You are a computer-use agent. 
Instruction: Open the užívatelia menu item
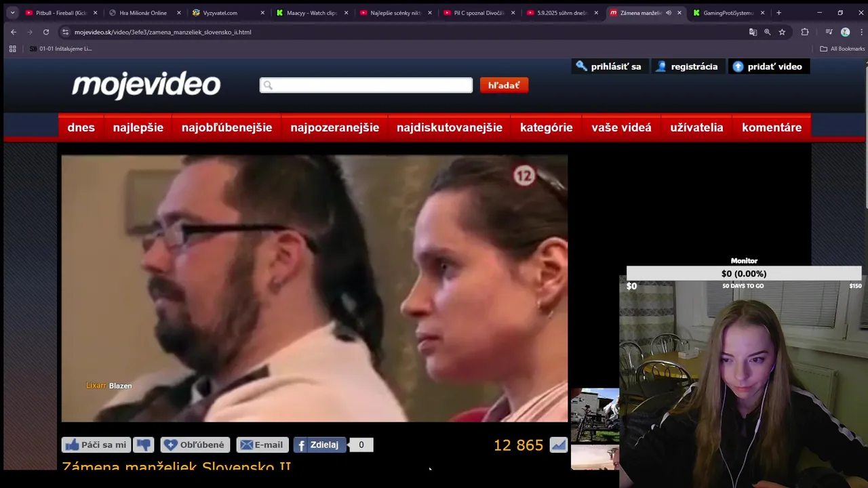click(x=696, y=127)
